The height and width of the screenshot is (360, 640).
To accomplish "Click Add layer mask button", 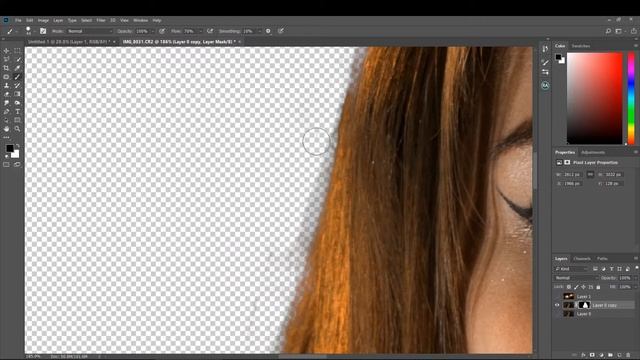I will (592, 355).
